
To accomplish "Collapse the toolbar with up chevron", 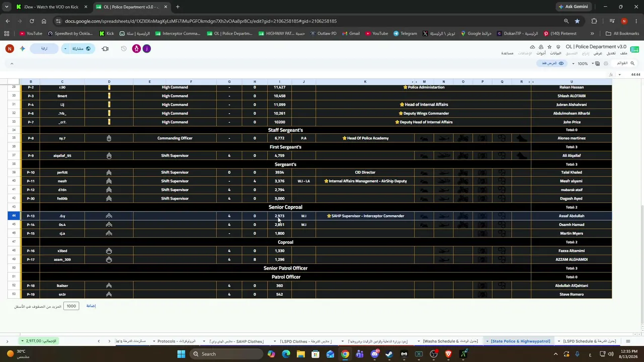I will 12,63.
